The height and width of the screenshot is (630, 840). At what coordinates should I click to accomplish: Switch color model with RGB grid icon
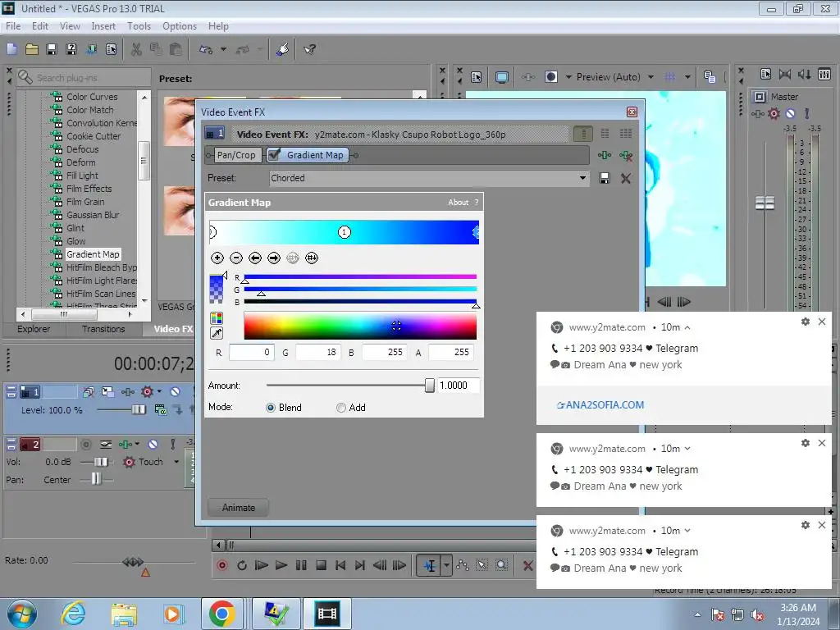pos(217,318)
